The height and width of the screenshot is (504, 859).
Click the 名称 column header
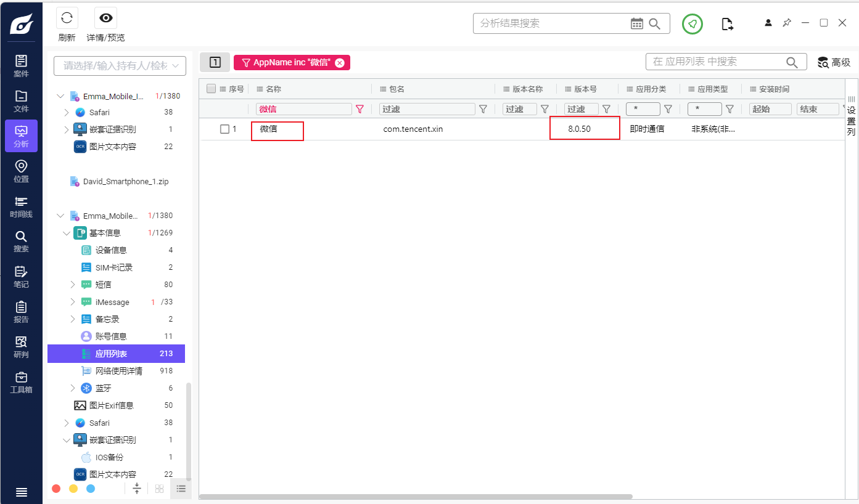pos(310,89)
